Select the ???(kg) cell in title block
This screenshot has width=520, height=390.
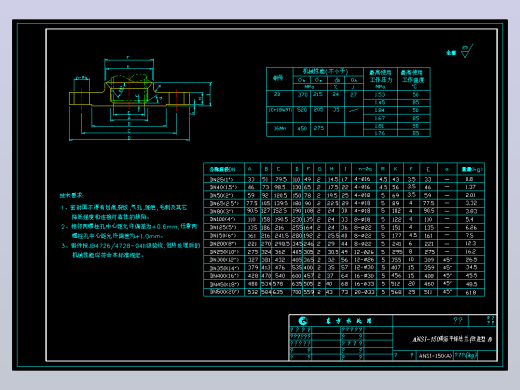465,355
